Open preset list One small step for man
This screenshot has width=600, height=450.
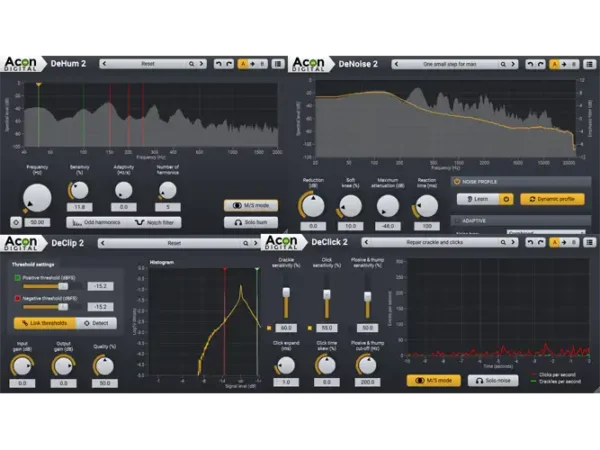[x=450, y=64]
